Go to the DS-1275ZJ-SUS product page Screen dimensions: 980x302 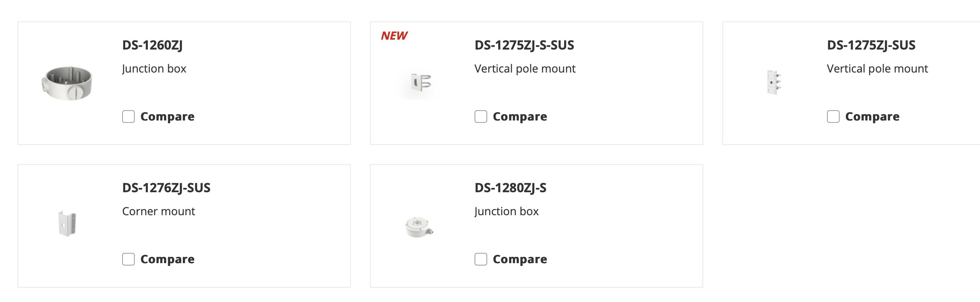click(871, 45)
